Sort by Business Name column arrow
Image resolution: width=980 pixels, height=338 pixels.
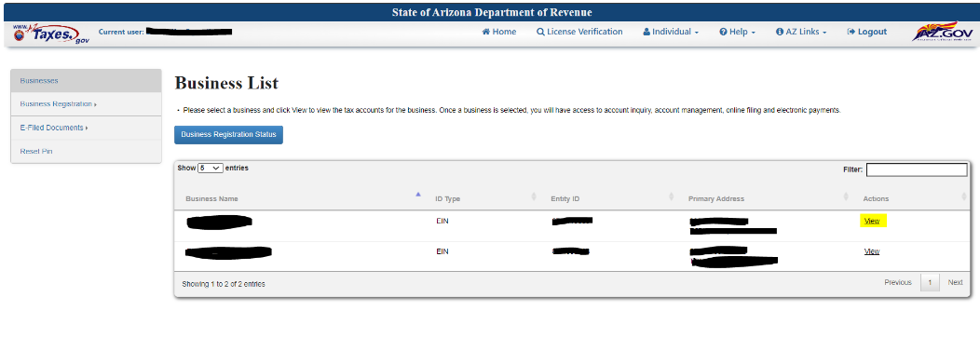418,195
